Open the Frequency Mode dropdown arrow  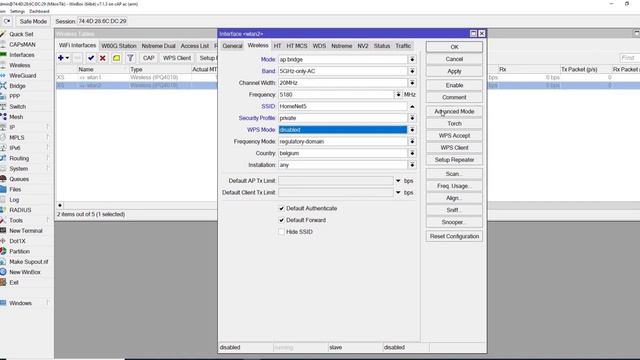pos(412,142)
